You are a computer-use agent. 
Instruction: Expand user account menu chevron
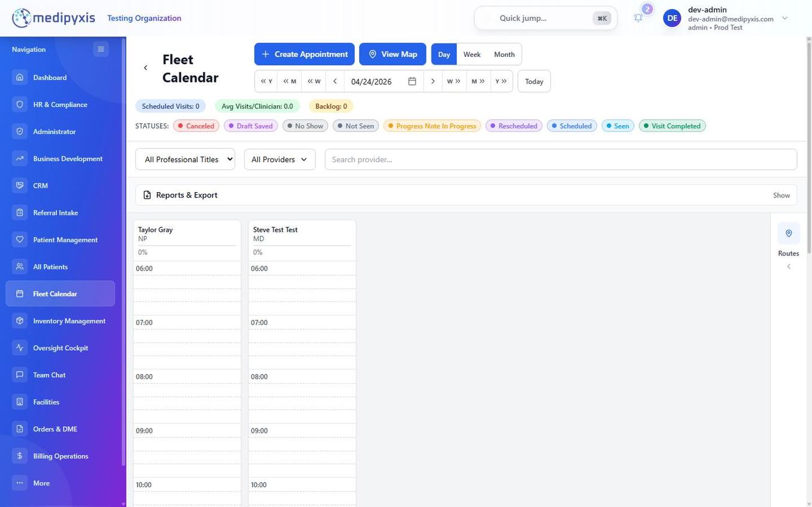point(785,18)
